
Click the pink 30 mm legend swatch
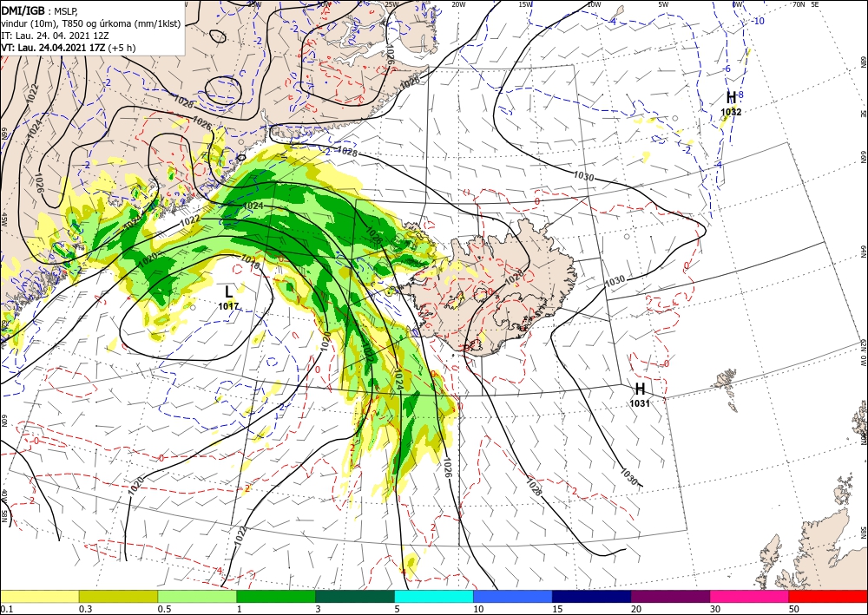pos(750,596)
